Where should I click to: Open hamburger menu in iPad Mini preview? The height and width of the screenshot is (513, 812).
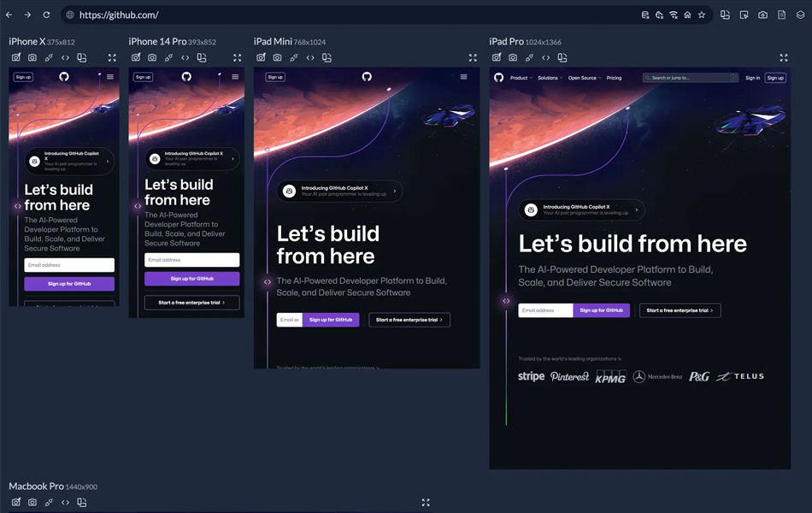point(463,77)
